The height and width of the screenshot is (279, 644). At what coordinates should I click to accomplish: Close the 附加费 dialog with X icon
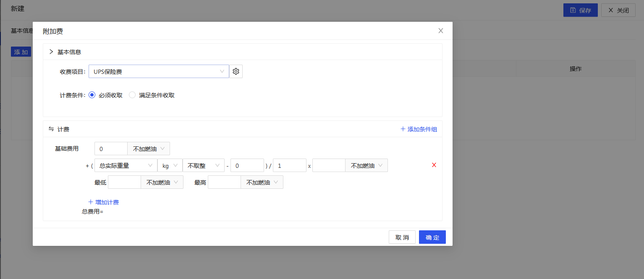click(x=440, y=31)
